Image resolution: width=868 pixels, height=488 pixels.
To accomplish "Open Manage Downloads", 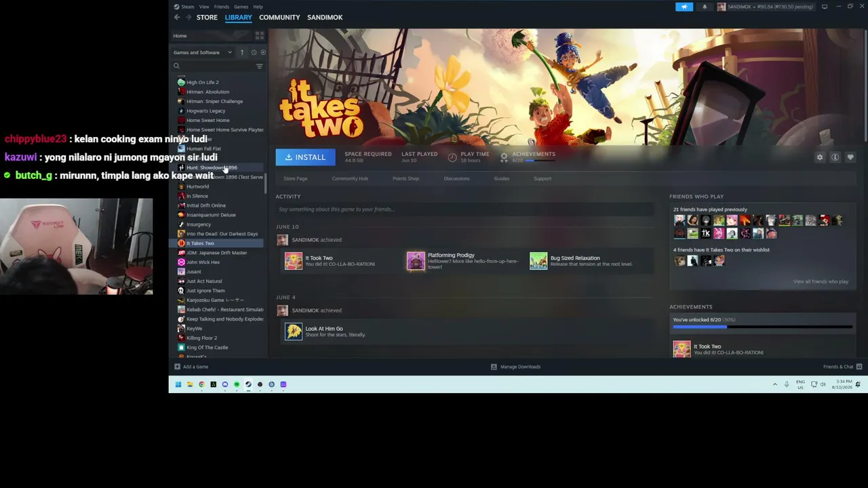I will tap(516, 367).
